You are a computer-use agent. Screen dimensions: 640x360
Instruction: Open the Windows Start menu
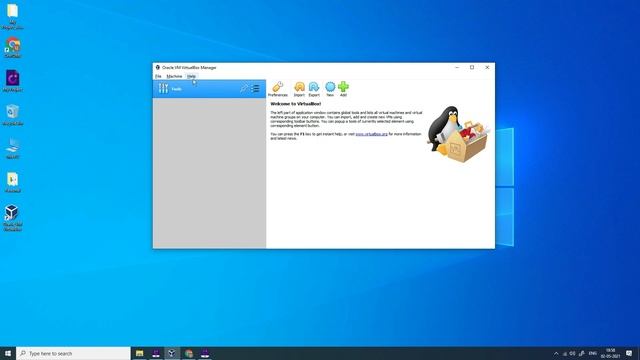8,353
